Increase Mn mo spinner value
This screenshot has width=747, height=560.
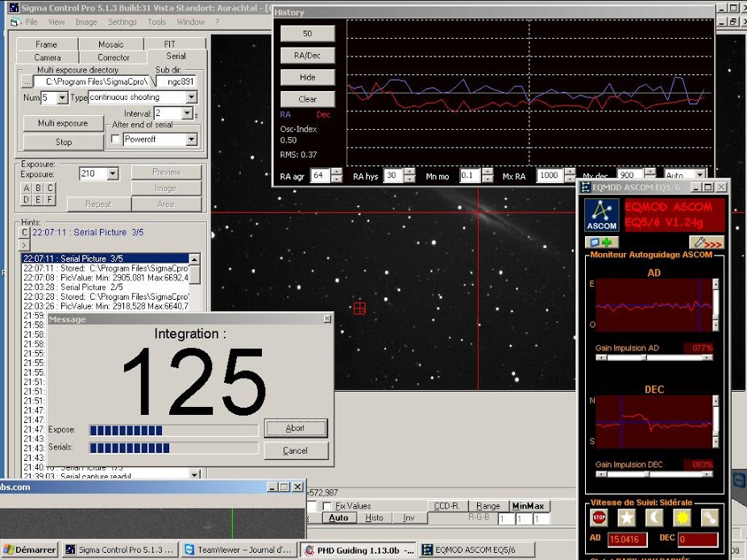488,172
